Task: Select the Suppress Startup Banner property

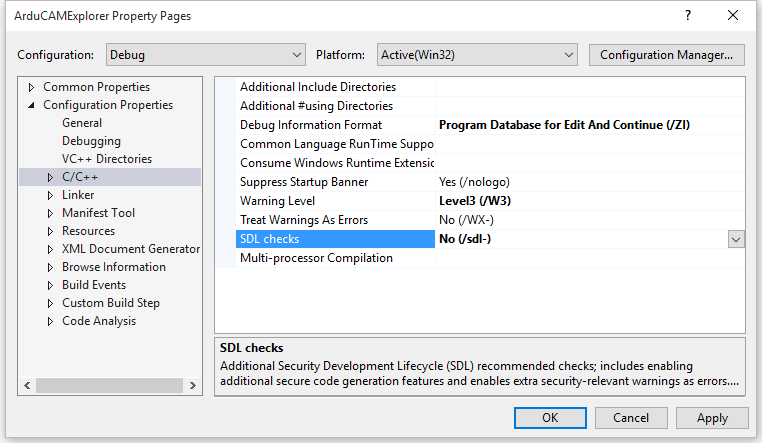Action: [x=335, y=182]
